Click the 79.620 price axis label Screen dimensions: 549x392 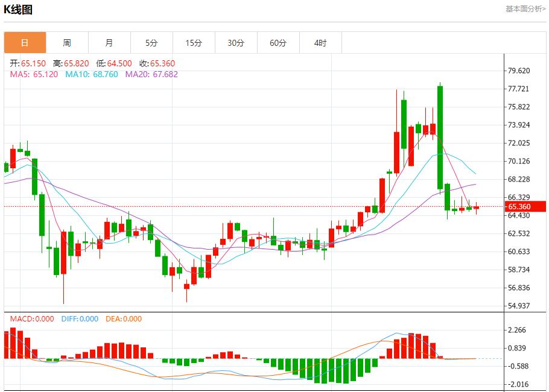[x=519, y=71]
